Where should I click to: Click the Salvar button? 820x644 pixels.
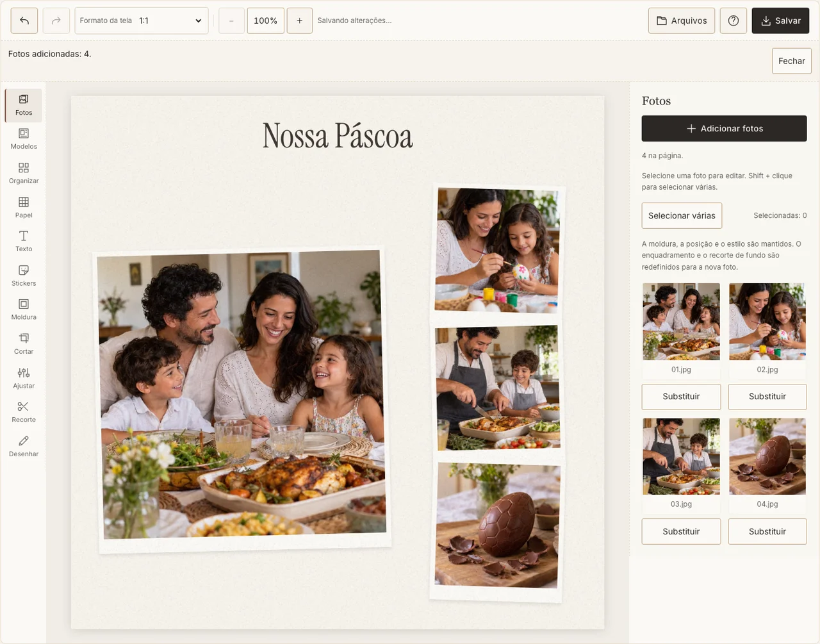pyautogui.click(x=781, y=21)
